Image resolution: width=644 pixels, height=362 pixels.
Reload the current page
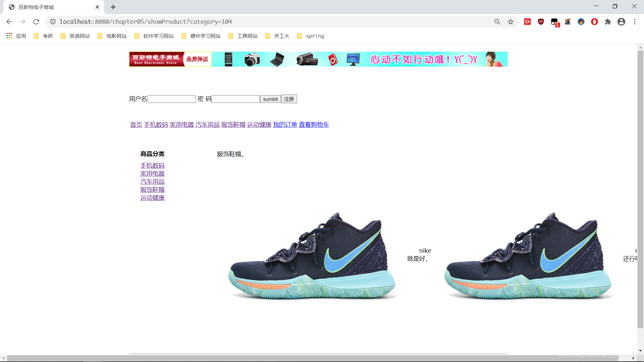(36, 22)
